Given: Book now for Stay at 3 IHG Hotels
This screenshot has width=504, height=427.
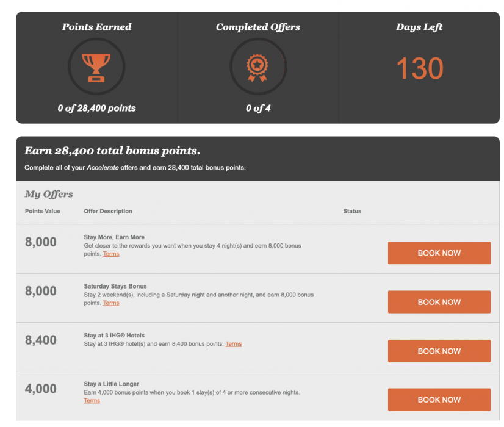Looking at the screenshot, I should (x=439, y=351).
